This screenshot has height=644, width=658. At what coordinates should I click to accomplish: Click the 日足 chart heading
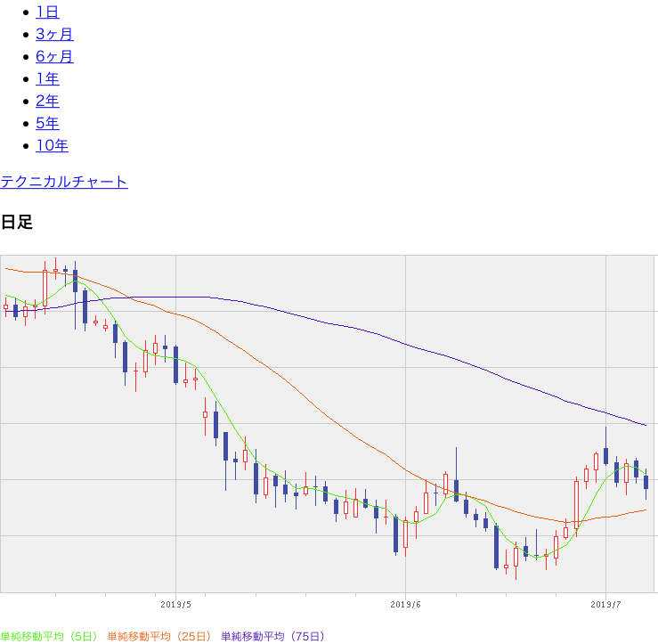pos(17,222)
